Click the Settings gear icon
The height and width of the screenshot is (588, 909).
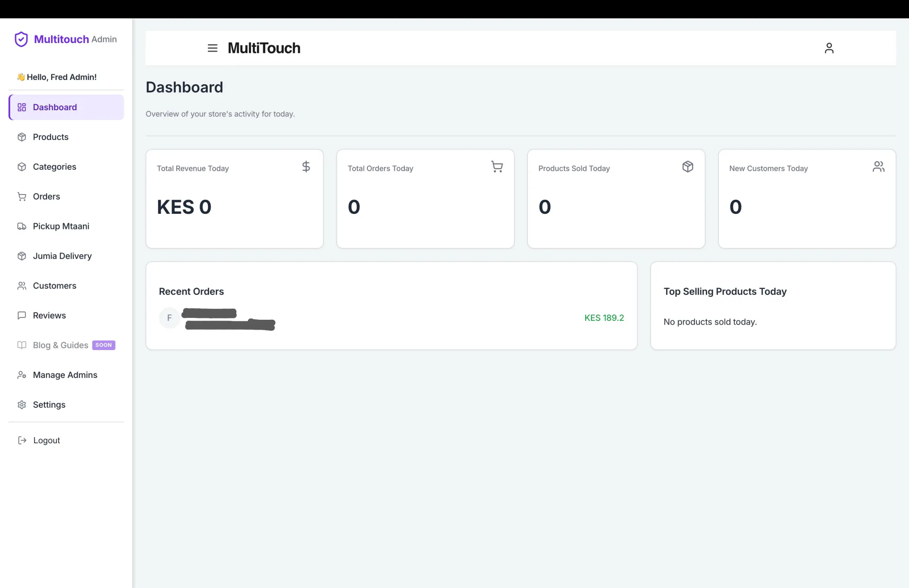click(22, 405)
